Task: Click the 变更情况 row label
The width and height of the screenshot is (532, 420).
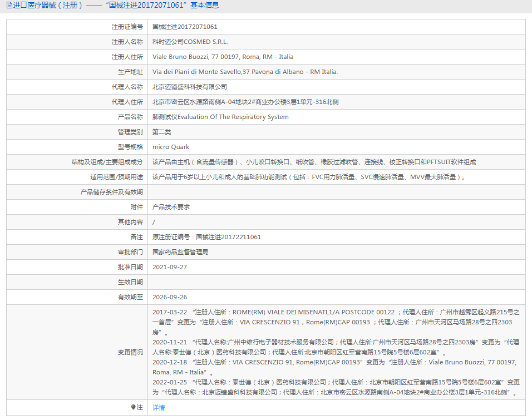Action: [x=130, y=352]
